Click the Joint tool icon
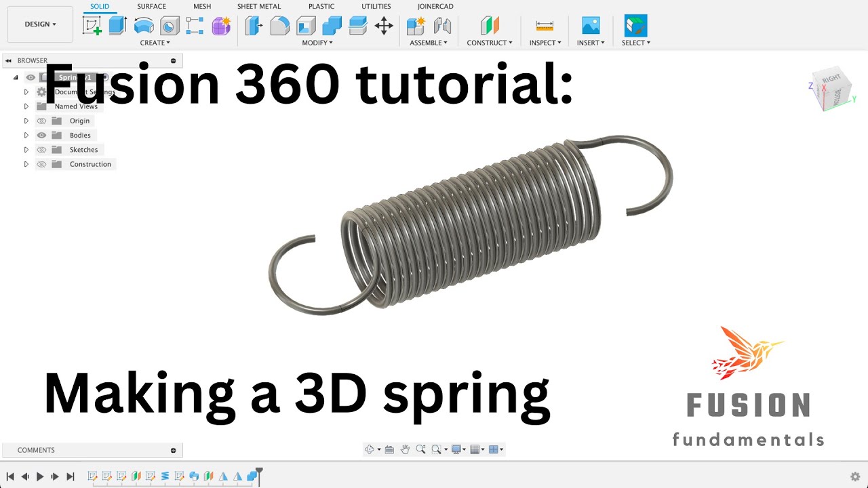Image resolution: width=868 pixels, height=488 pixels. [x=442, y=26]
